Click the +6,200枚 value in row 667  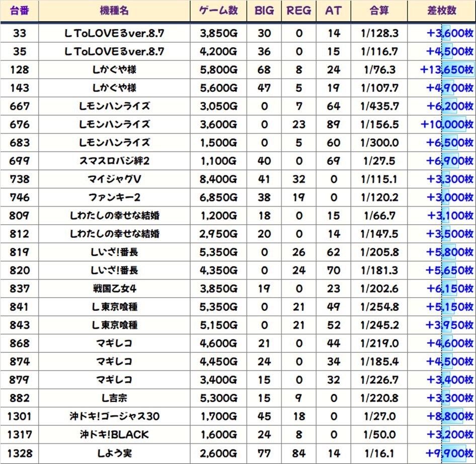click(450, 106)
